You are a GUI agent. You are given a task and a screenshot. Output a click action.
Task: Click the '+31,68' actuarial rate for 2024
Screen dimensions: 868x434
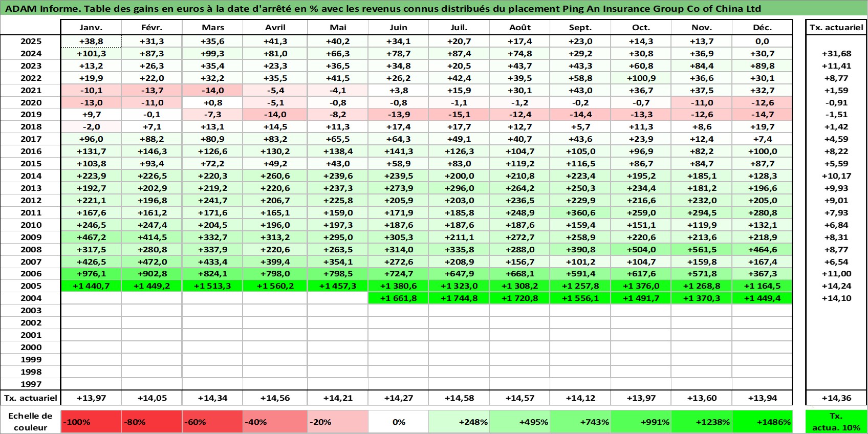pos(836,53)
